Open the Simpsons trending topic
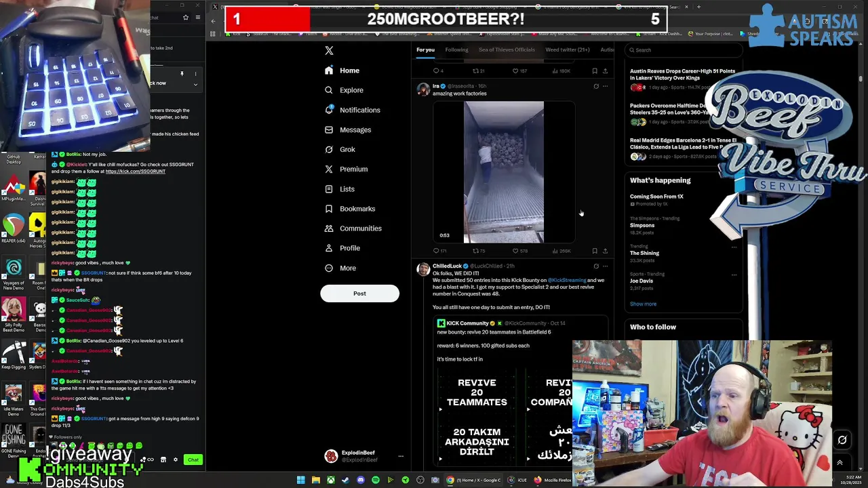This screenshot has height=488, width=868. tap(642, 225)
